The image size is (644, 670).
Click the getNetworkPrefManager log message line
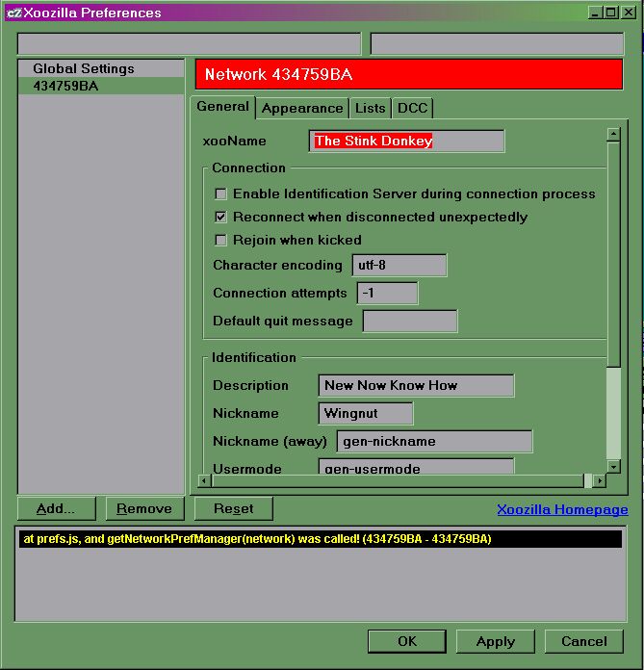coord(321,539)
